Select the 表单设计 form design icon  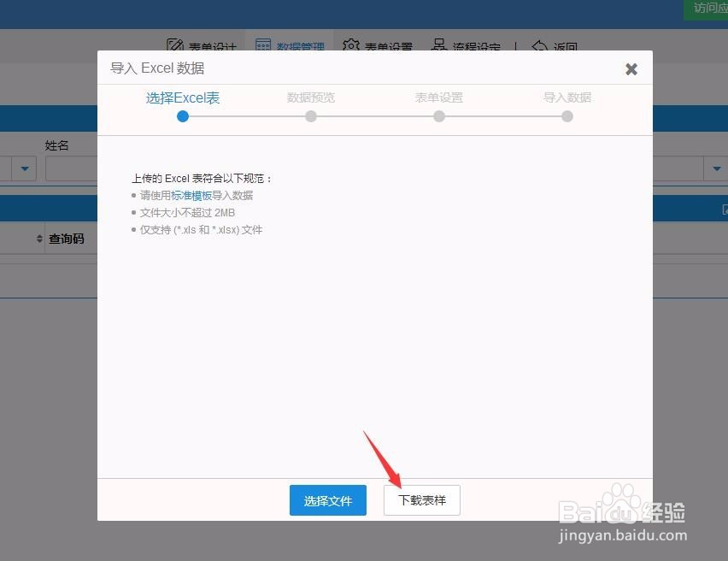pos(175,45)
